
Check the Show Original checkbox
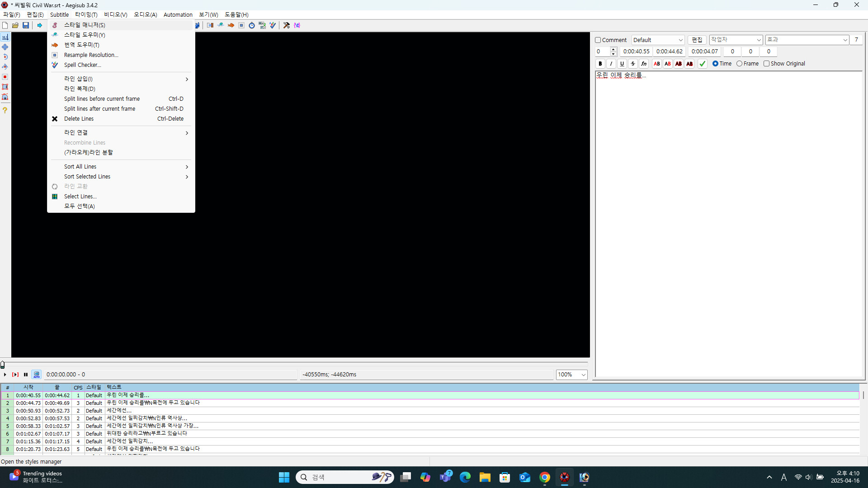click(x=766, y=64)
